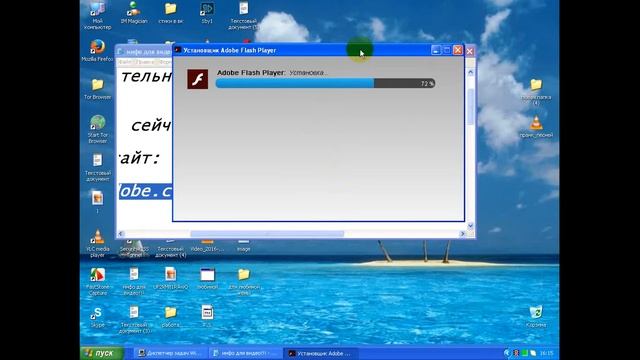Close the Notepad window behind the installer
Screen dimensions: 640x360
470,51
